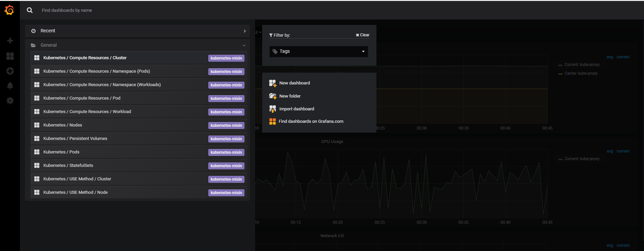Click dashboard icon for Persistent Volumes row
This screenshot has height=251, width=644.
pos(37,139)
